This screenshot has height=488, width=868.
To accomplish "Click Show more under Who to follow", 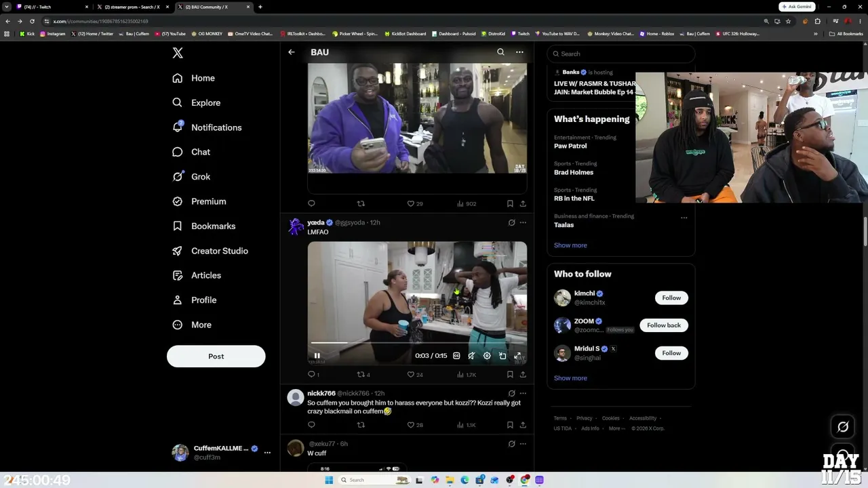I will click(570, 378).
